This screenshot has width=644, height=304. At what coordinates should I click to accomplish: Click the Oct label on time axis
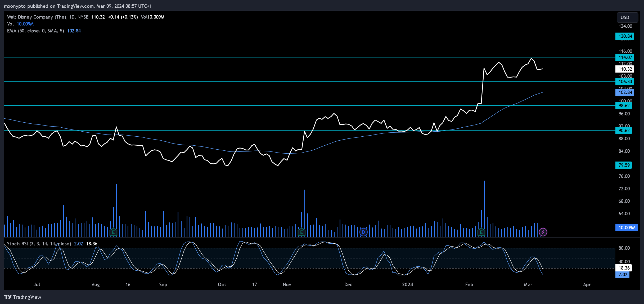222,284
